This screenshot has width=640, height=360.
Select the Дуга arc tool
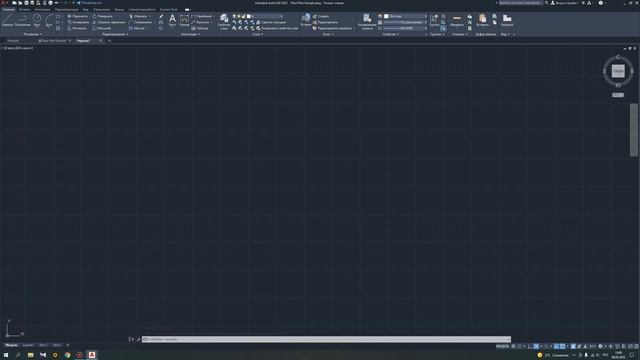click(49, 20)
